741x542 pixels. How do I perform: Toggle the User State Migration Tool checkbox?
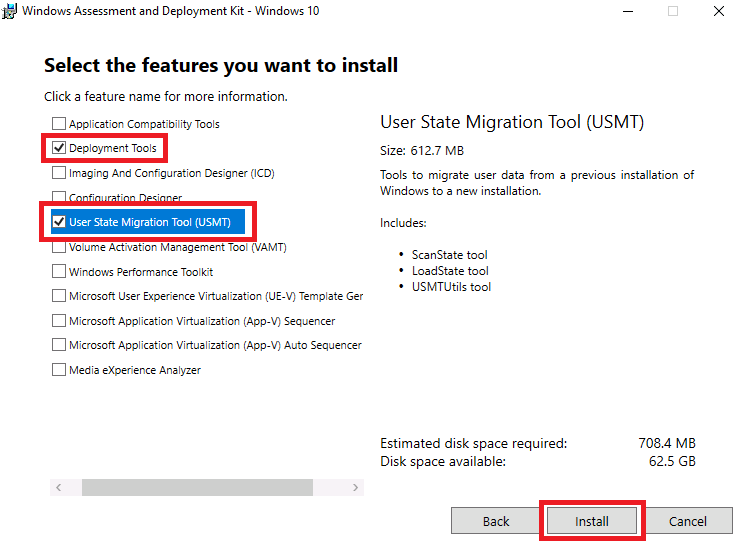click(59, 222)
